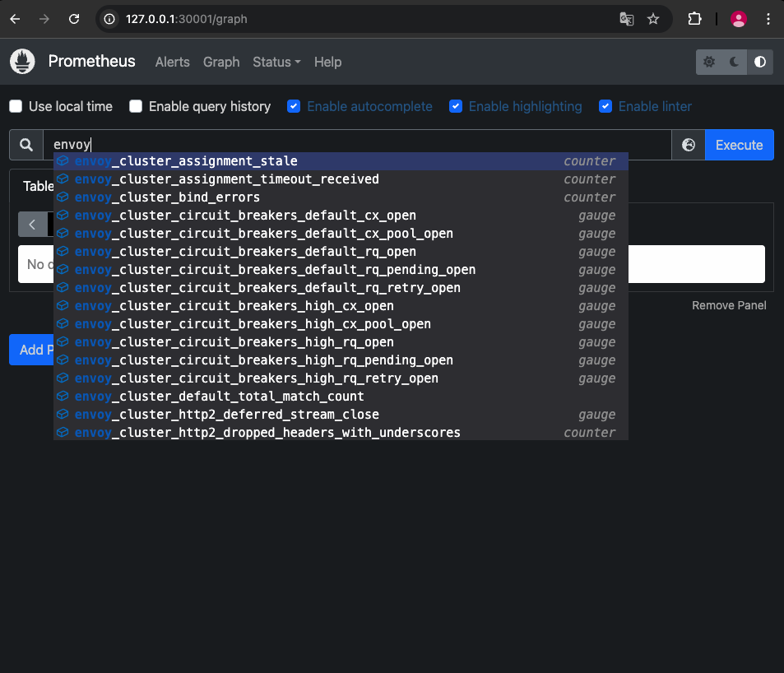Open the Graph nav item

pyautogui.click(x=221, y=62)
